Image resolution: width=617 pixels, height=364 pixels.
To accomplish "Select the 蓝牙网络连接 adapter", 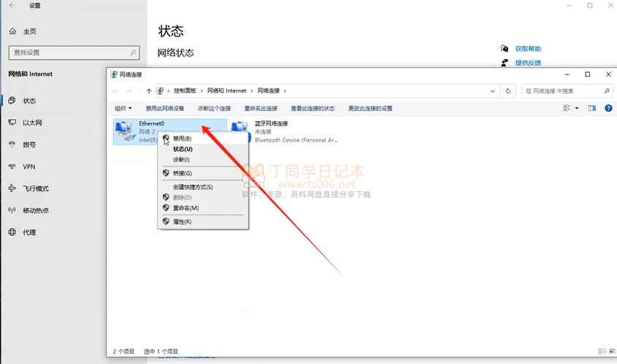I will pyautogui.click(x=285, y=132).
